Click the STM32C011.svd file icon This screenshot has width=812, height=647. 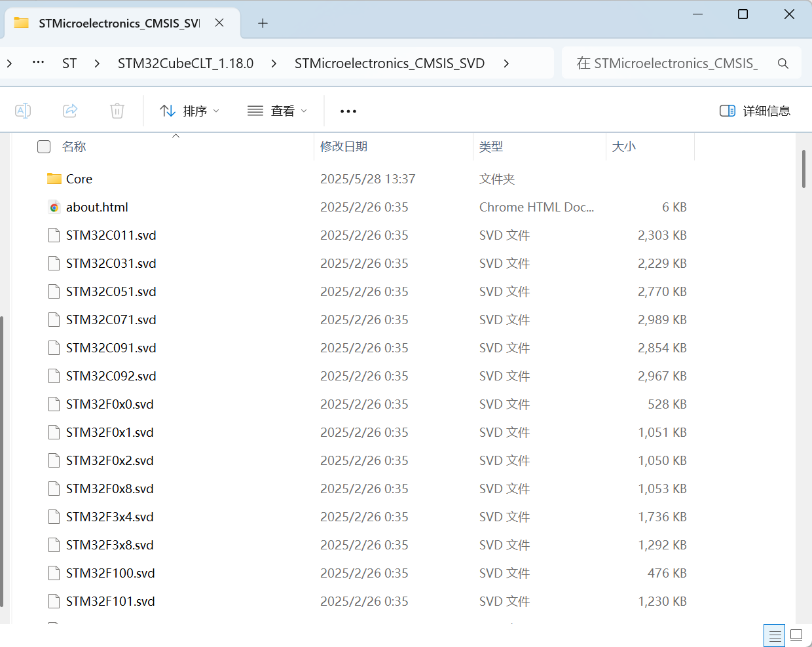click(54, 235)
